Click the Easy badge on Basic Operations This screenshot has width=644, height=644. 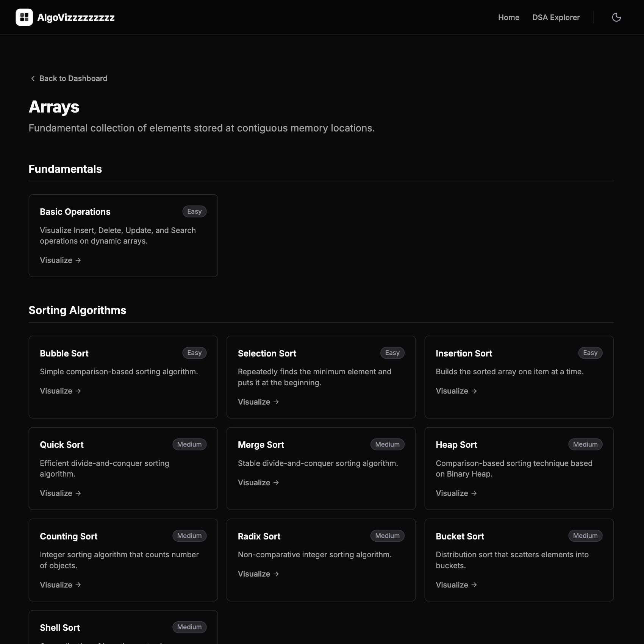pos(194,211)
